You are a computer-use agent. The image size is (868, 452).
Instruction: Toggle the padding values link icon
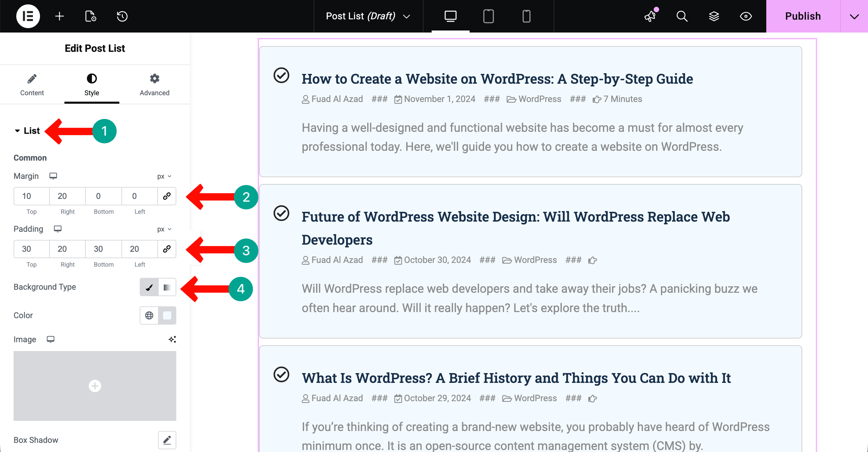166,249
